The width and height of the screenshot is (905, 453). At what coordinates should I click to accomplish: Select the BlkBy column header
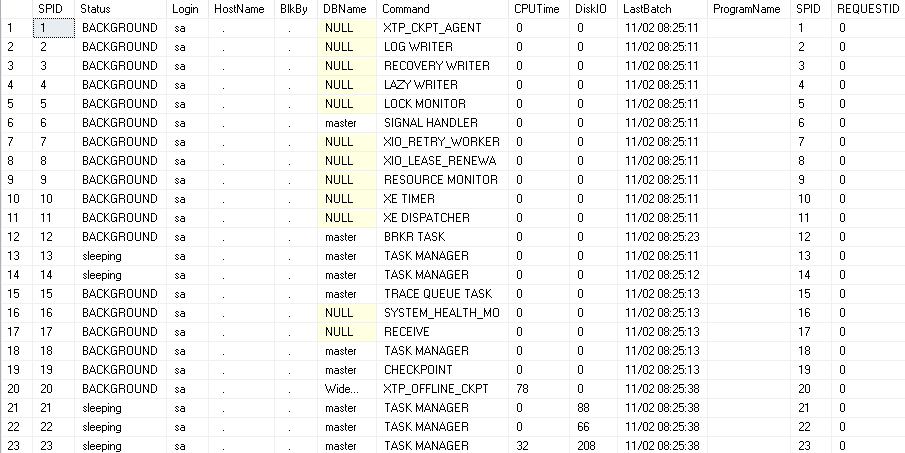coord(294,8)
